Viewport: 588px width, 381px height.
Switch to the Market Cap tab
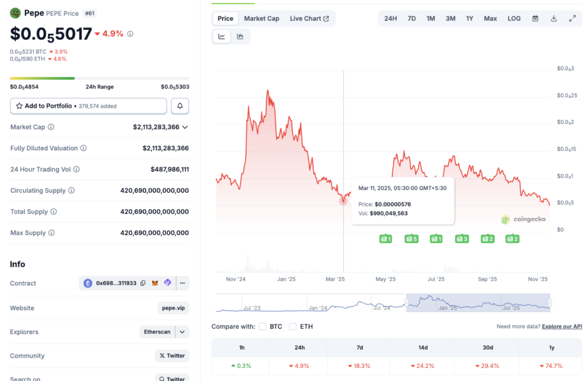[261, 18]
